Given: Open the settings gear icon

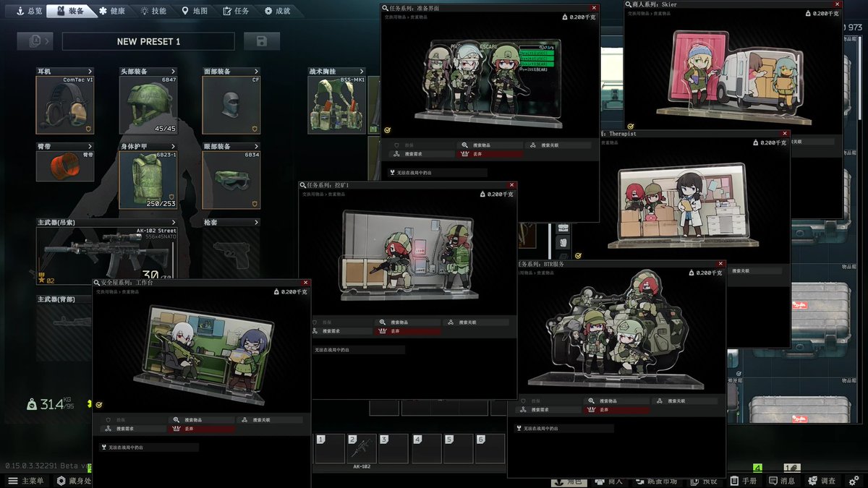Looking at the screenshot, I should [854, 481].
